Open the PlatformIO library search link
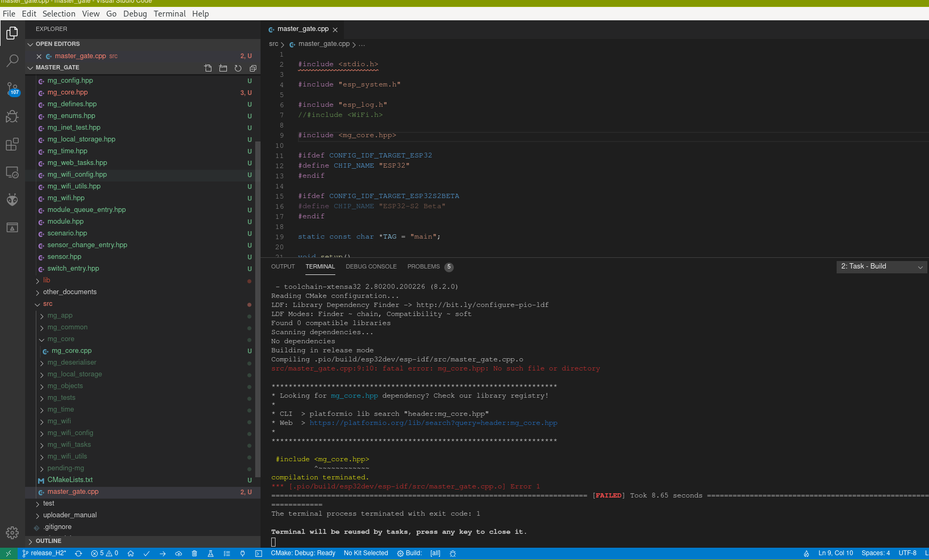 pyautogui.click(x=434, y=422)
